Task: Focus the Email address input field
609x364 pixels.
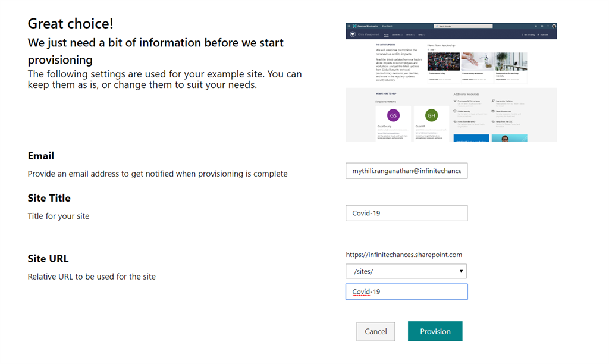Action: [406, 171]
